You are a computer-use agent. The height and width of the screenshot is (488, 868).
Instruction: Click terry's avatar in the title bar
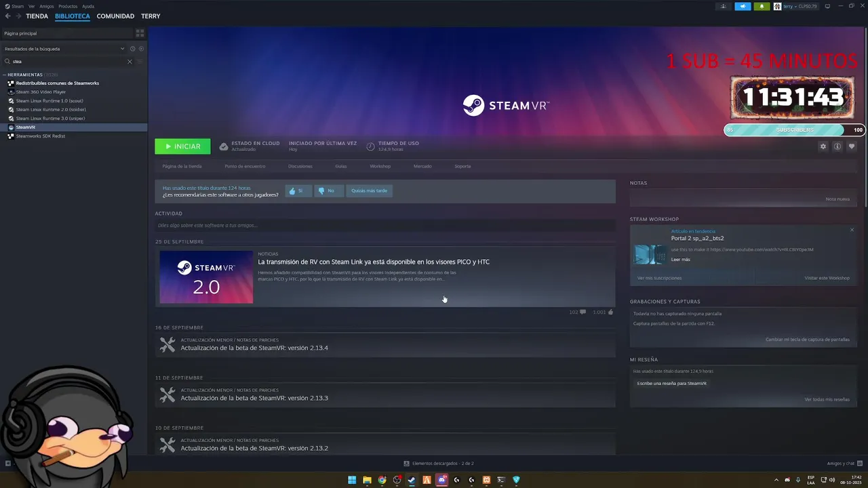click(777, 6)
